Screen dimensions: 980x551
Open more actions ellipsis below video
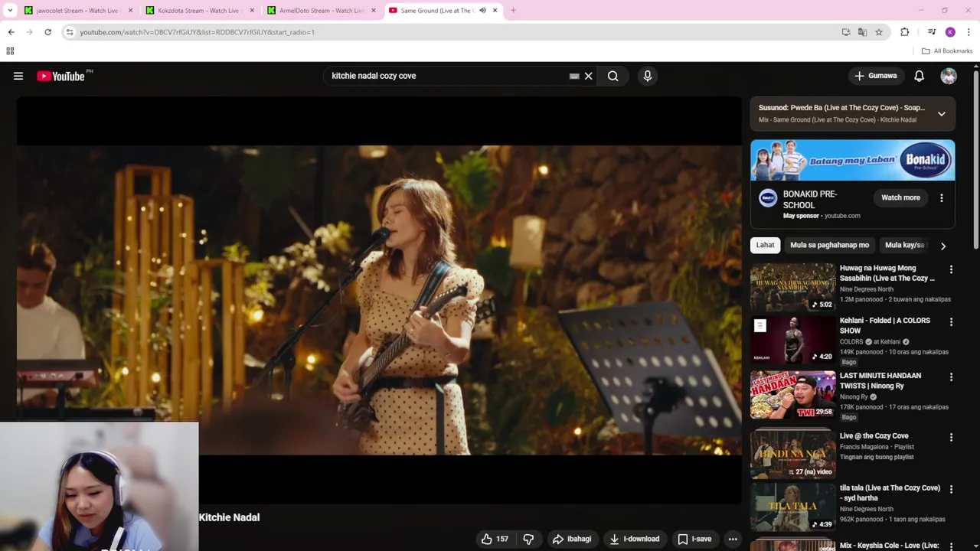[x=733, y=539]
